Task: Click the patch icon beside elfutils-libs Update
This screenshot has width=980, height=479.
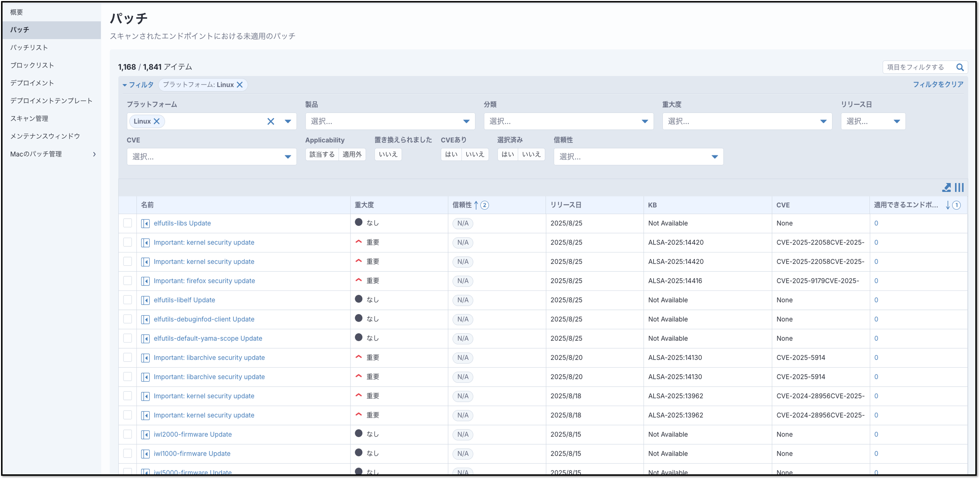Action: pos(145,223)
